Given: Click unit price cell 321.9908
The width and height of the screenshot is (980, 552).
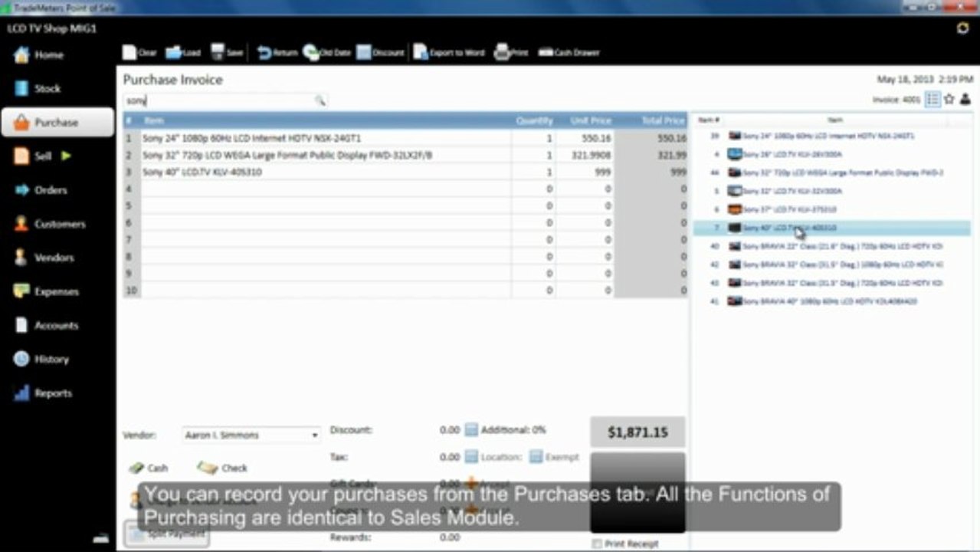Looking at the screenshot, I should point(585,155).
